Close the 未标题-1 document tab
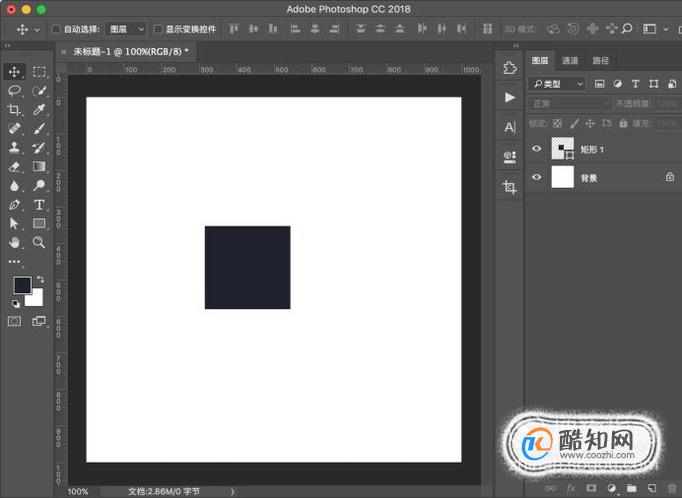This screenshot has height=498, width=682. 64,52
